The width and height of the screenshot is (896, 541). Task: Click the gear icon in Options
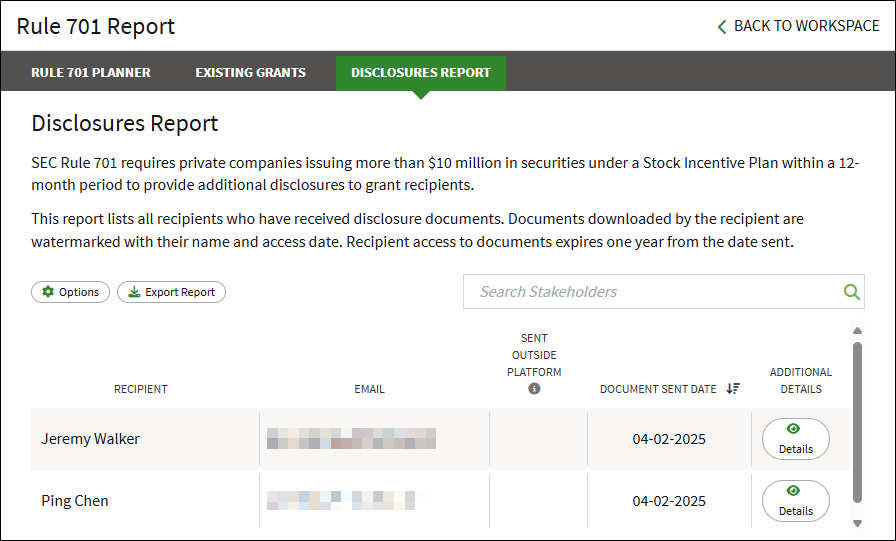point(48,292)
